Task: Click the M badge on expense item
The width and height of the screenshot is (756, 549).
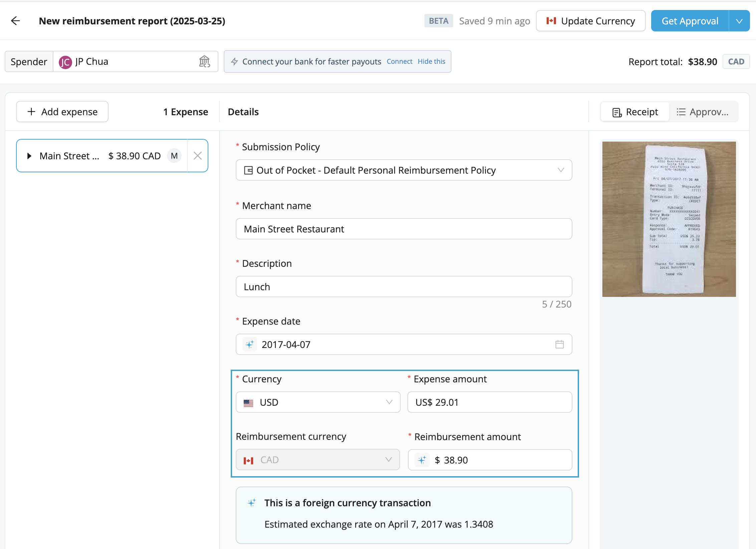Action: 174,156
